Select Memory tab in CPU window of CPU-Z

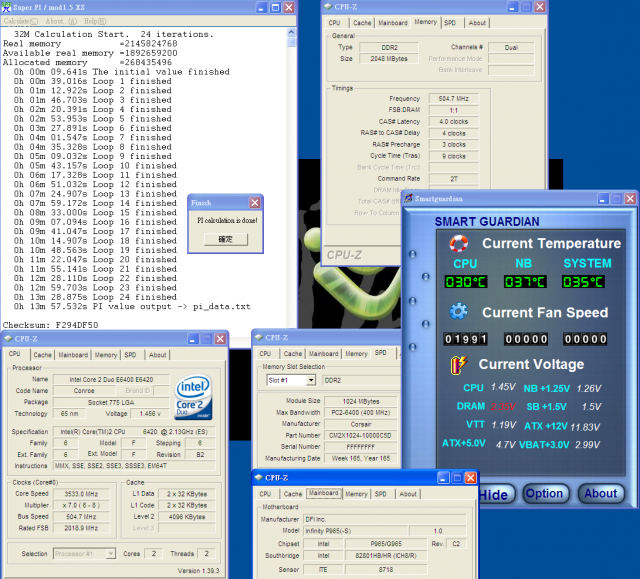pyautogui.click(x=106, y=355)
